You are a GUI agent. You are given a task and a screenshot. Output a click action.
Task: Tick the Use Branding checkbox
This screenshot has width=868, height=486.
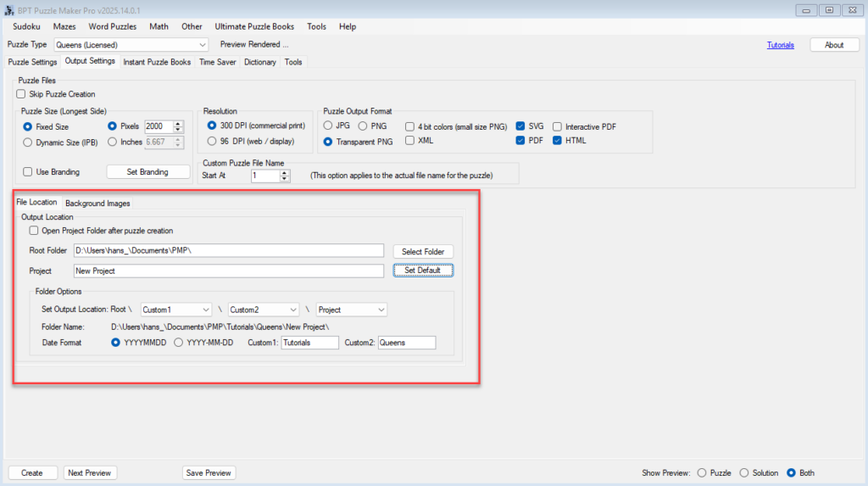[28, 171]
